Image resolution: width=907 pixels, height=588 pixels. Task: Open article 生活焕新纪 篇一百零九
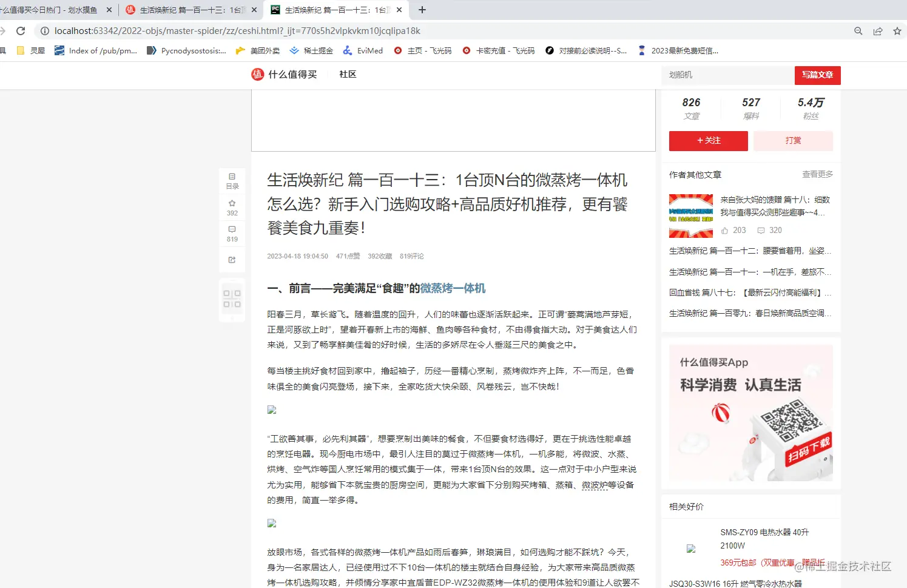pos(750,313)
